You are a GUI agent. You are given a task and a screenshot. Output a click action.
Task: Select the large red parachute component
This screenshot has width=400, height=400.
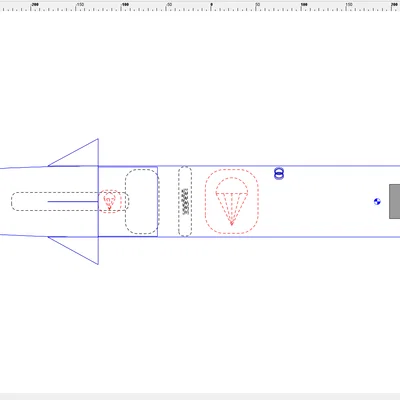(232, 201)
